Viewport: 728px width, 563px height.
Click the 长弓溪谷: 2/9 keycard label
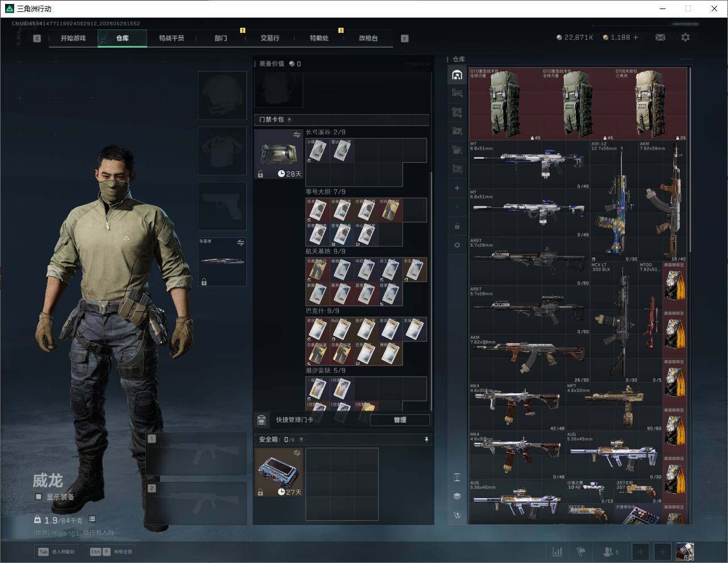pos(326,132)
